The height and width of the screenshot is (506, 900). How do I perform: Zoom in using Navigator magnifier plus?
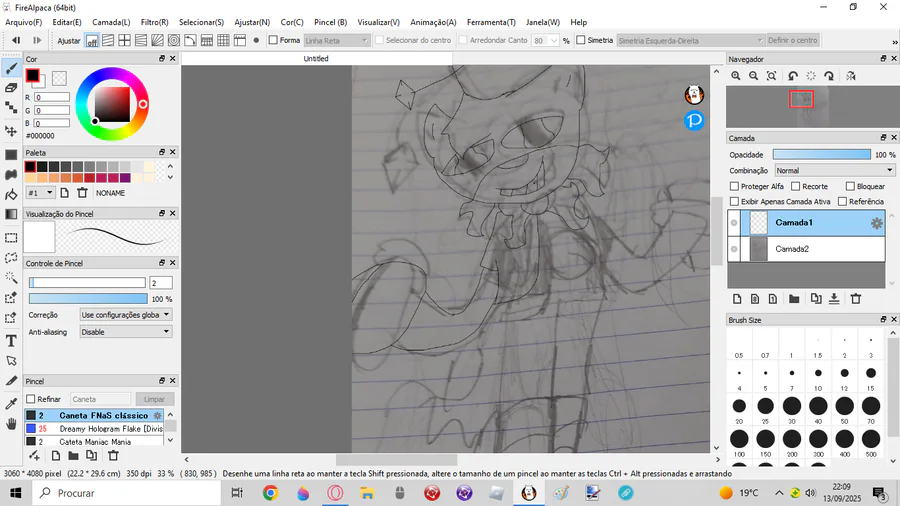tap(736, 76)
